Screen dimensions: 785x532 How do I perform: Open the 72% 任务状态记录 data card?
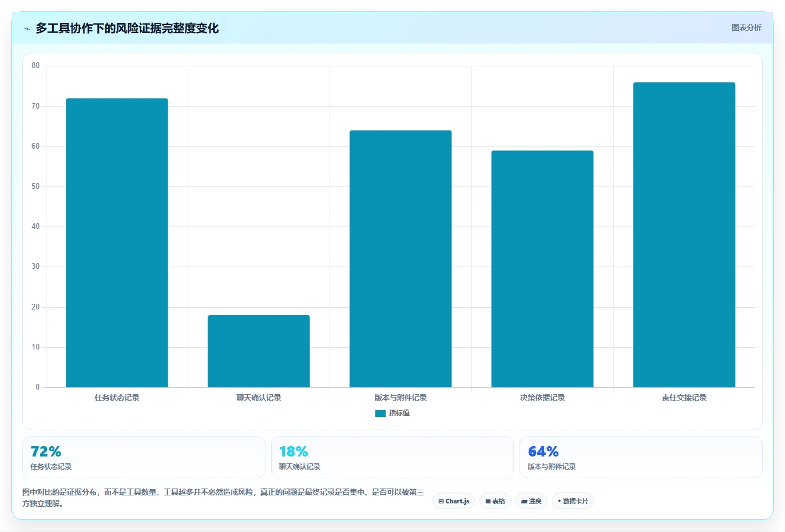pyautogui.click(x=144, y=457)
